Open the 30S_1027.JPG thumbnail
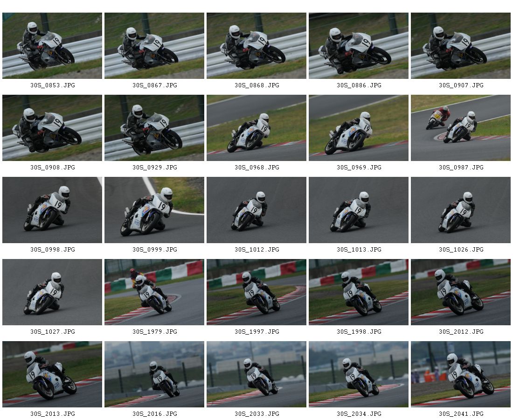 52,292
